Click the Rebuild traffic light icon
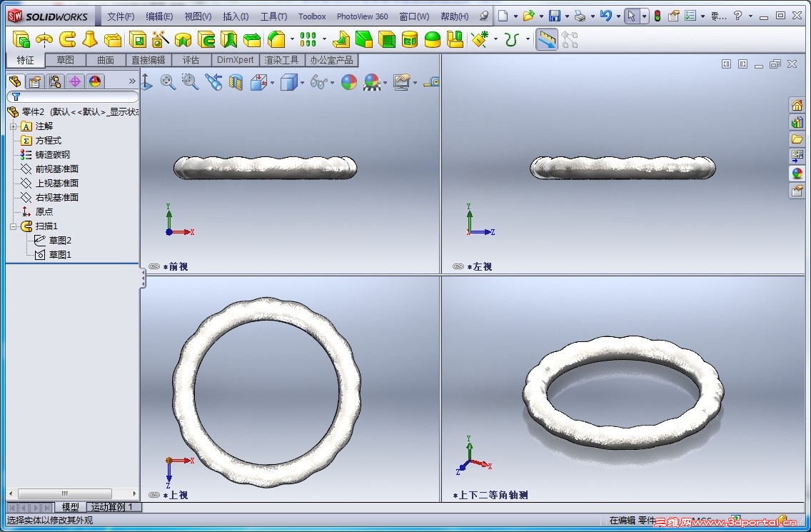 point(657,16)
